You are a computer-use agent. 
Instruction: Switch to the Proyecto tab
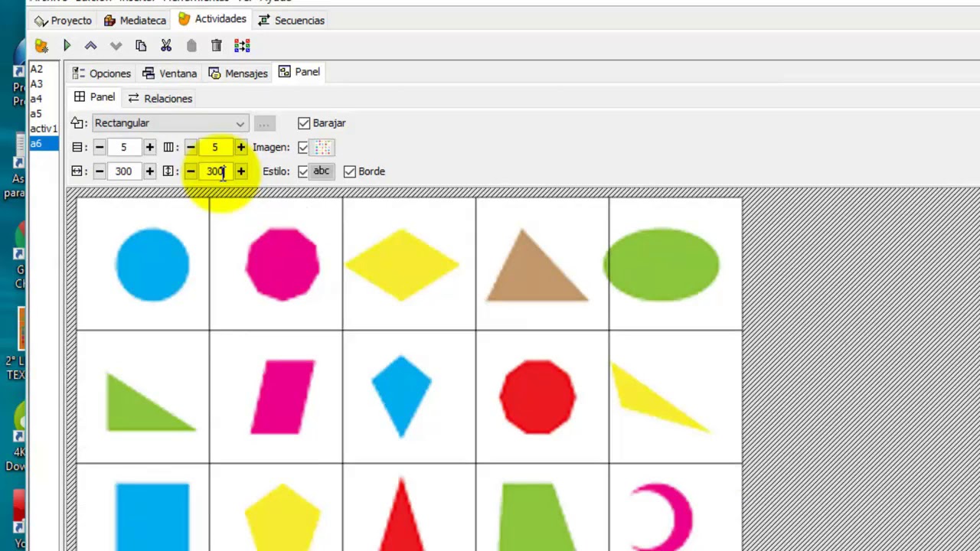coord(63,21)
